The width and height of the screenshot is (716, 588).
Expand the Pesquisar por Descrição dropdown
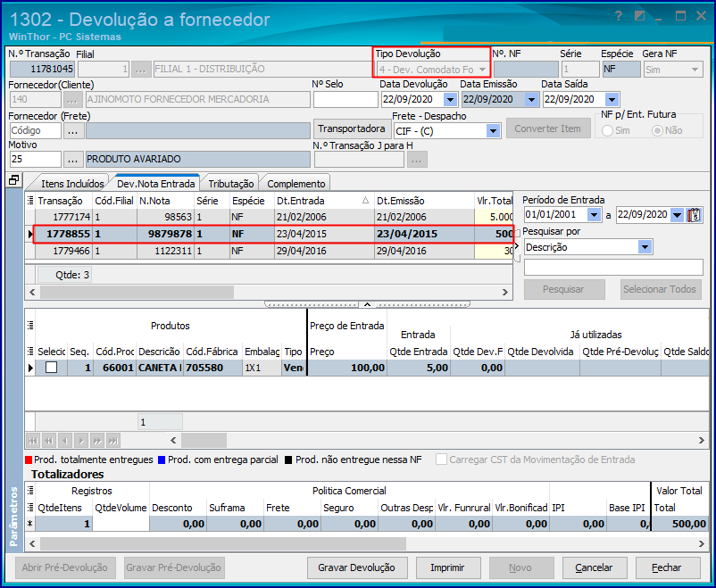pyautogui.click(x=645, y=246)
